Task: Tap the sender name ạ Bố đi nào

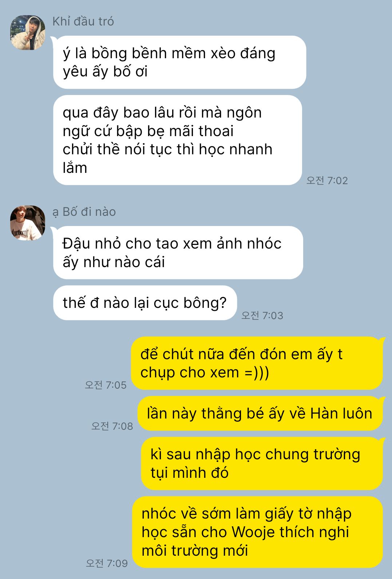Action: click(84, 212)
